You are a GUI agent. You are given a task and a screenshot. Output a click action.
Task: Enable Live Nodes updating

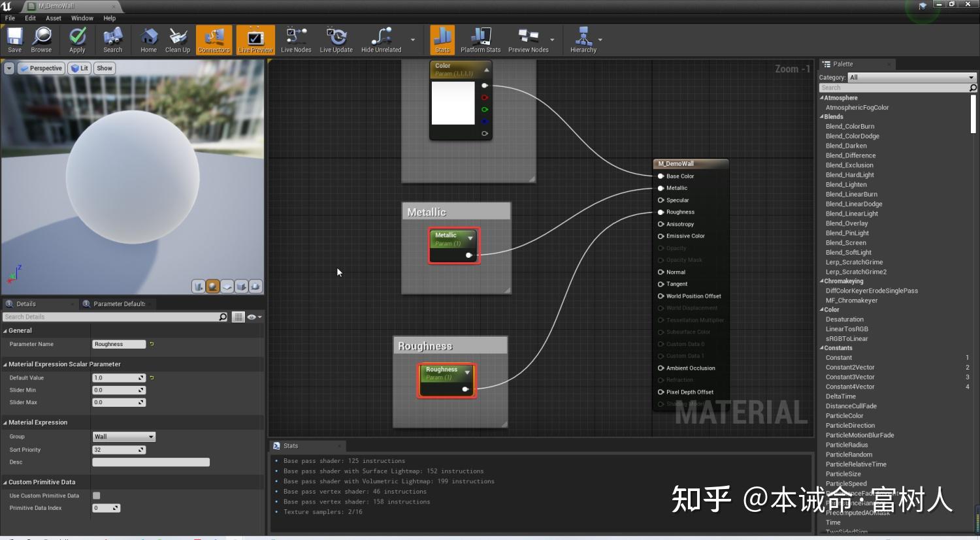point(295,39)
